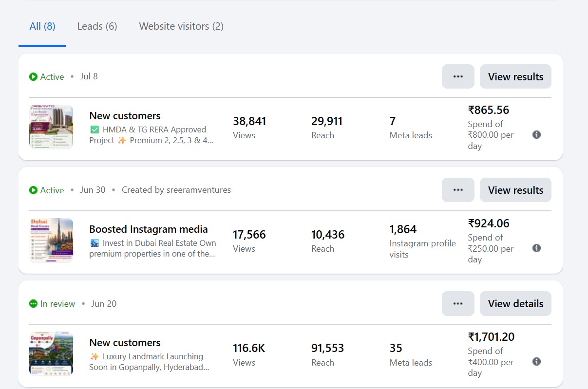Click the 17,566 Views value
Viewport: 588px width, 389px height.
pos(249,235)
